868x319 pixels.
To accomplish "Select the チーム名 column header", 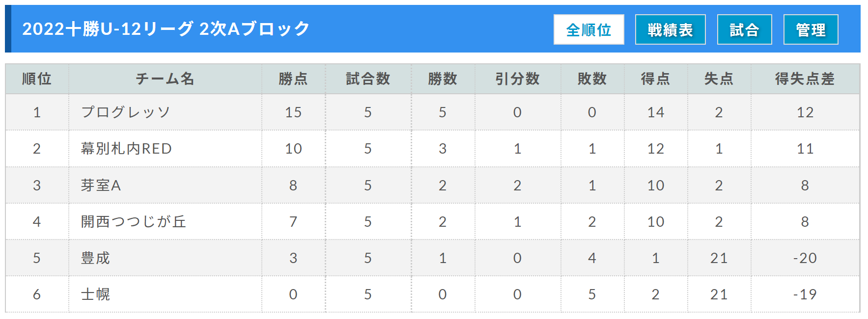I will tap(165, 79).
